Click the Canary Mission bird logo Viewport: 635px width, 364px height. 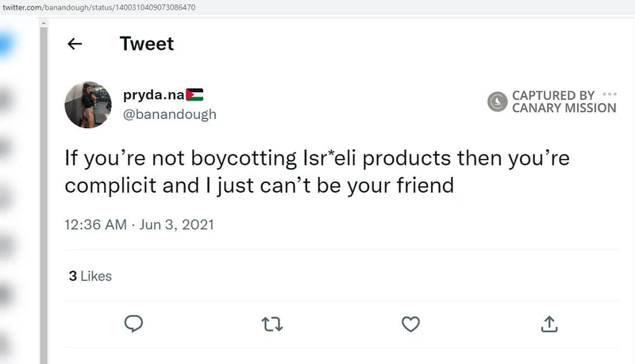498,102
